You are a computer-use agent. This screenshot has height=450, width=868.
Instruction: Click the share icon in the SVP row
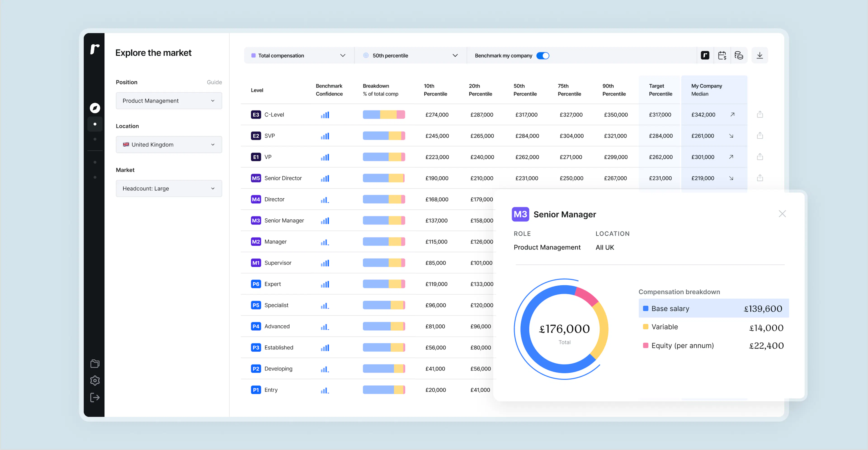point(759,135)
